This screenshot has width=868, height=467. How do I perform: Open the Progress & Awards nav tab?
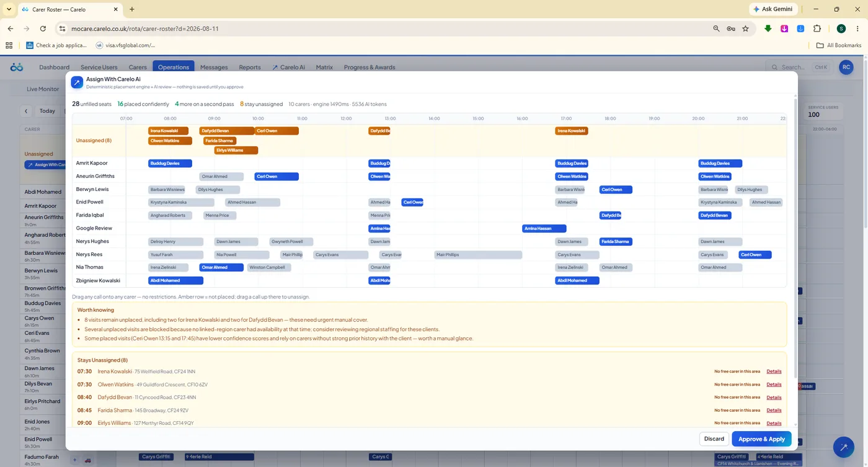coord(370,67)
